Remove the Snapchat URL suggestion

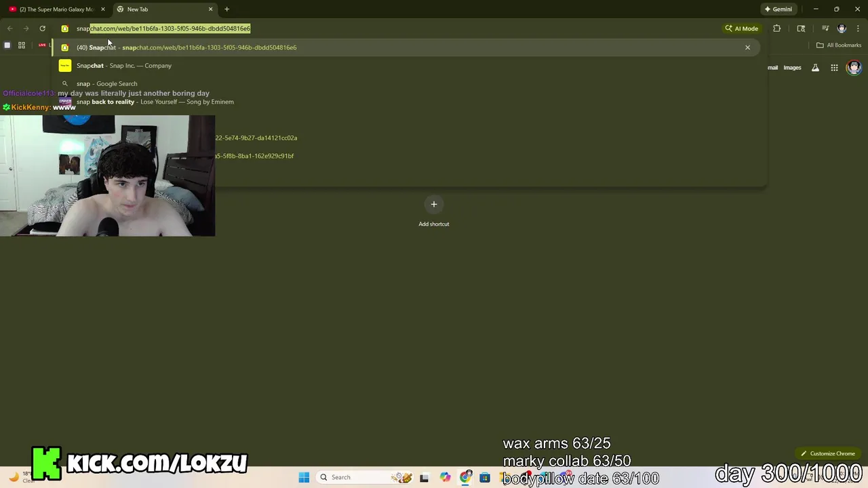[747, 47]
